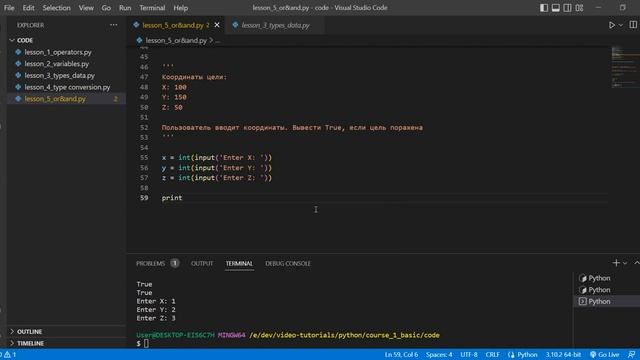Image resolution: width=640 pixels, height=360 pixels.
Task: Click line number 57 in gutter
Action: [x=144, y=178]
